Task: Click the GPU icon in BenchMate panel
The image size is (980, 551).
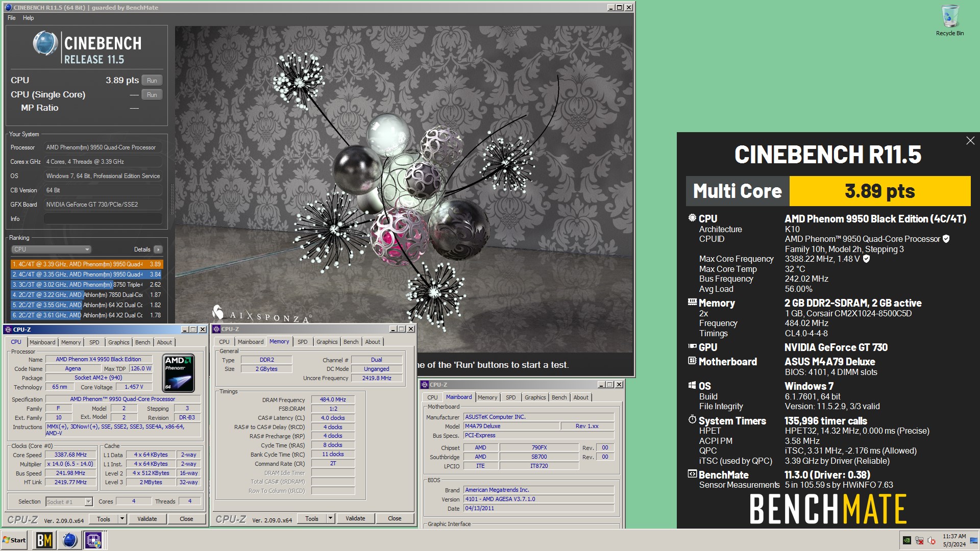Action: click(x=692, y=346)
